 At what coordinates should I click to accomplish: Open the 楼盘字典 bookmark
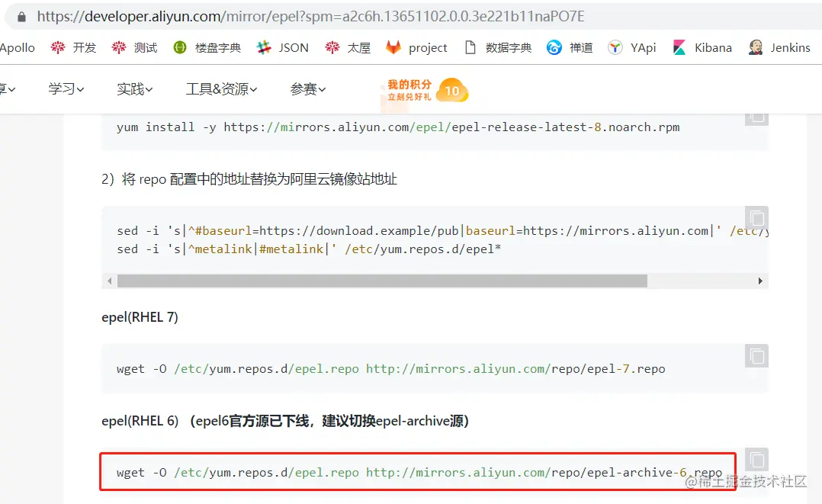(207, 48)
